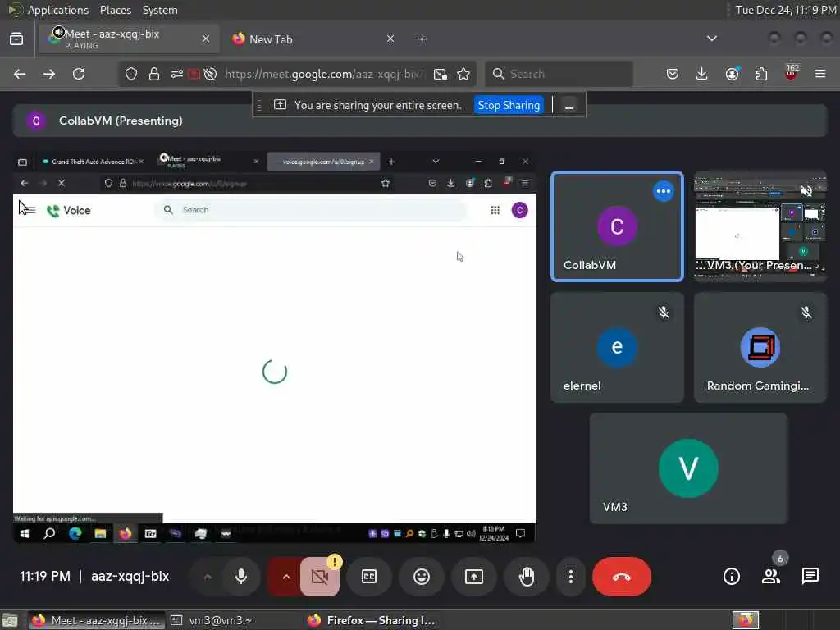Click the show desktop icon in bottom panel
This screenshot has height=630, width=840.
click(x=10, y=621)
